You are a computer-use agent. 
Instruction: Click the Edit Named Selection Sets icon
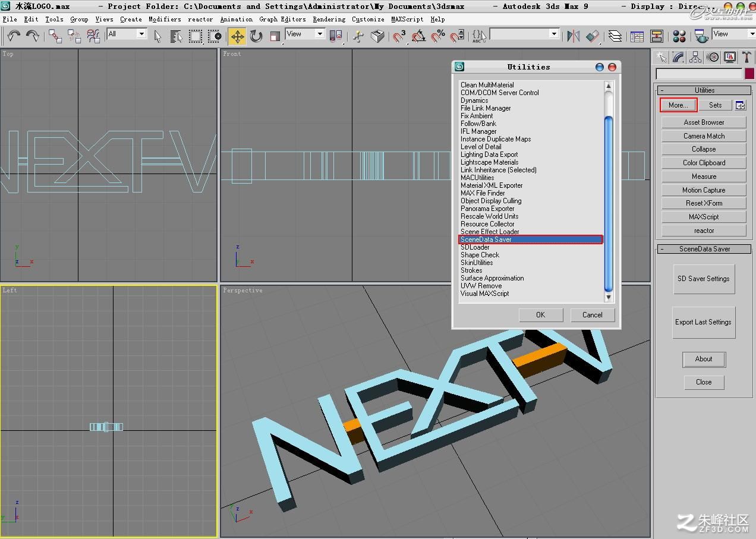point(479,36)
